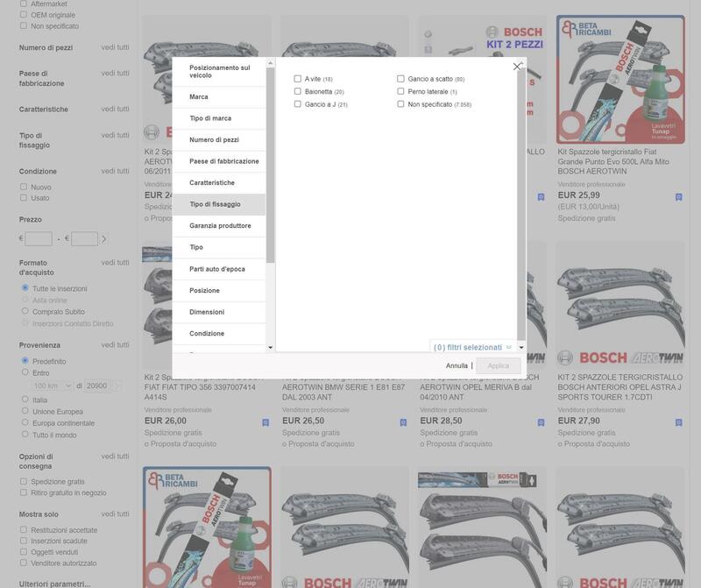Viewport: 701px width, 588px height.
Task: Select the "Numero di pezzi" tab in the dialog
Action: pyautogui.click(x=219, y=140)
